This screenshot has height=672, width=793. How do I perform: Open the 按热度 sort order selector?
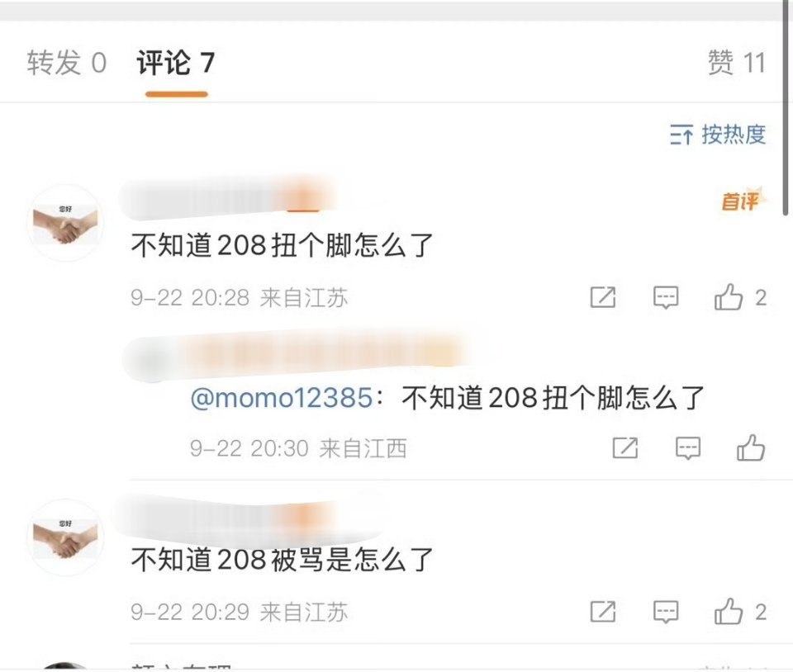point(718,135)
